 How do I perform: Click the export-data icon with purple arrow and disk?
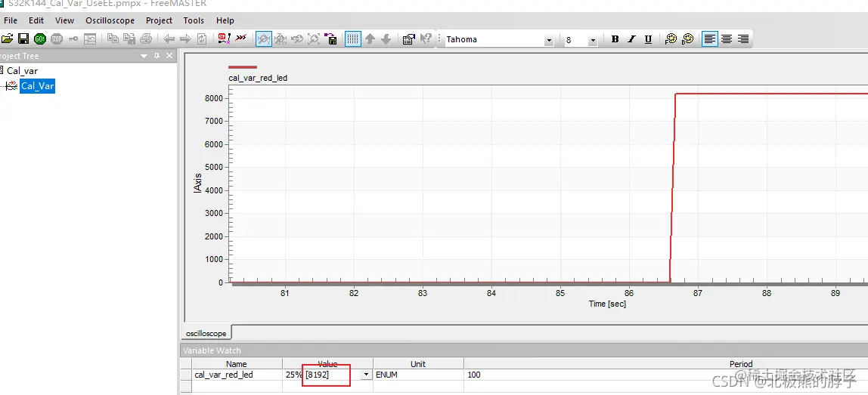(331, 39)
